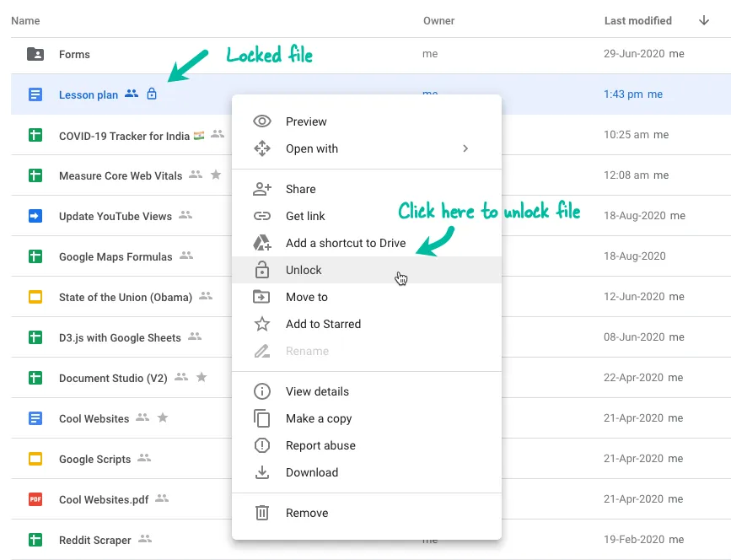The height and width of the screenshot is (560, 731).
Task: Select Preview from the context menu
Action: click(x=305, y=121)
